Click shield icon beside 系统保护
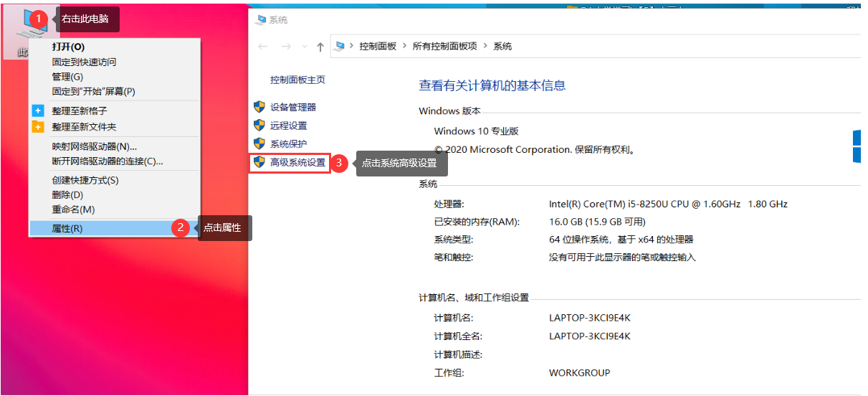The width and height of the screenshot is (868, 396). 259,144
